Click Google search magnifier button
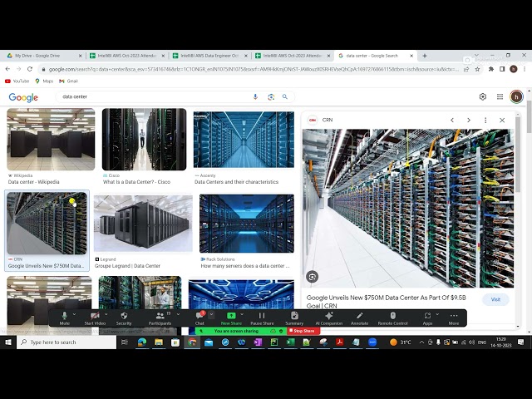The image size is (532, 399). pos(285,96)
